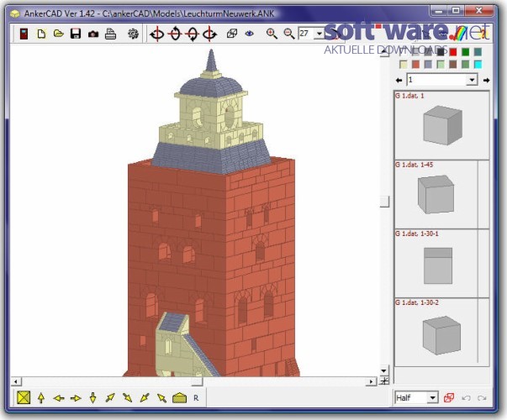The height and width of the screenshot is (420, 507).
Task: Undo the last action
Action: pos(466,398)
